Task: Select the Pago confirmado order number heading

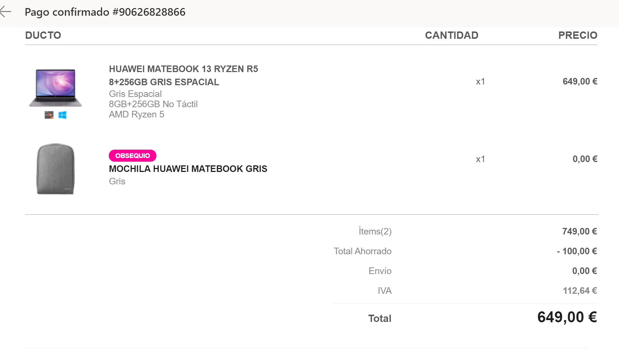Action: click(x=105, y=12)
